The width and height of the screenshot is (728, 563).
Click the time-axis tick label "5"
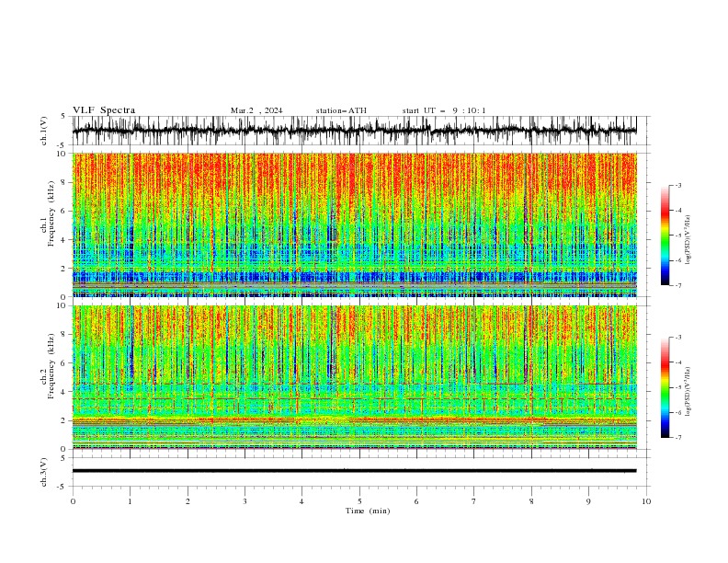coord(359,501)
